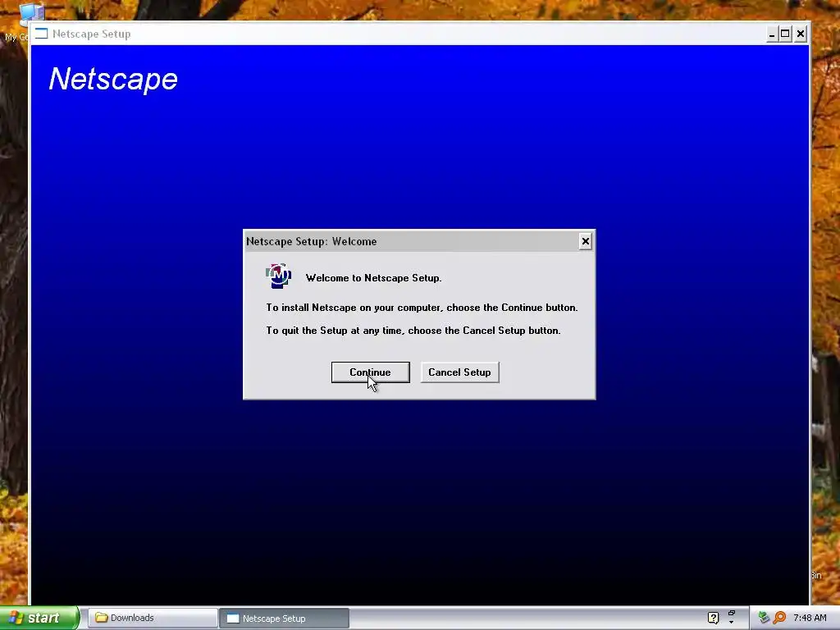The height and width of the screenshot is (630, 840).
Task: Close the main Netscape Setup window
Action: [800, 34]
